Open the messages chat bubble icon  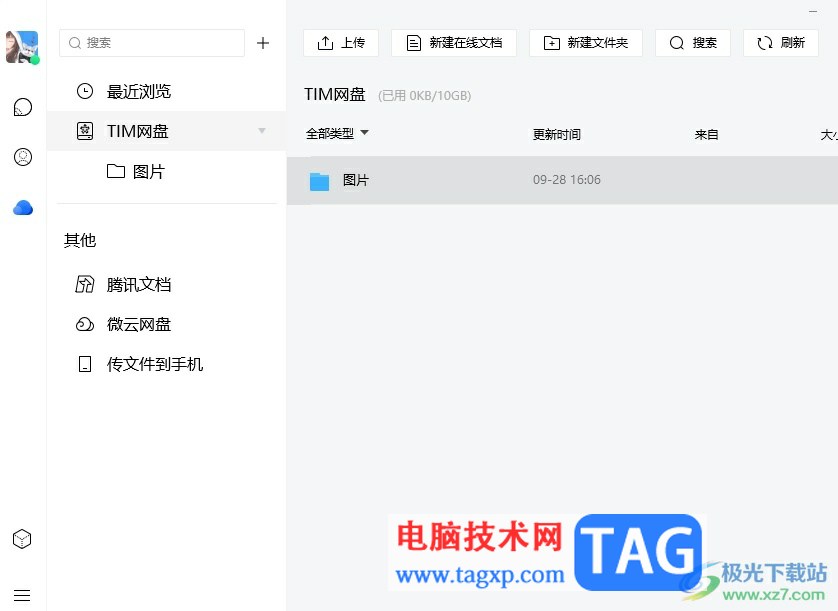click(x=22, y=107)
